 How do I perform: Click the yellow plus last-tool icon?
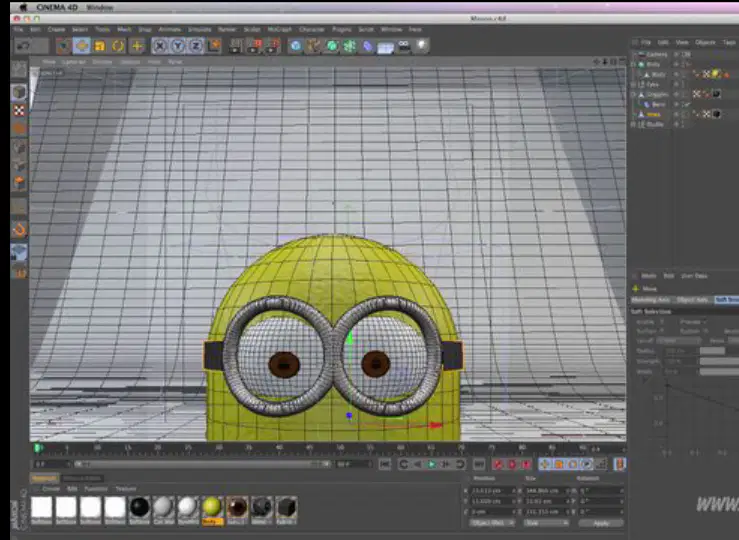pos(137,46)
